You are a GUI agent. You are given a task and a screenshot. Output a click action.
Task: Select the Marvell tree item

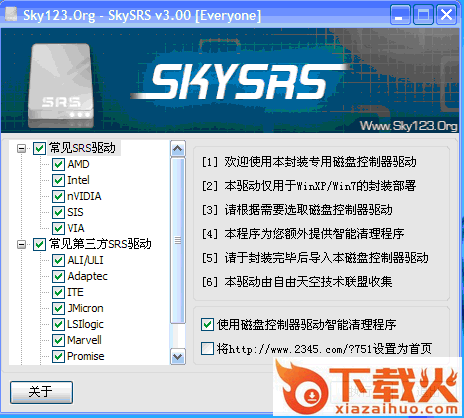pyautogui.click(x=84, y=340)
